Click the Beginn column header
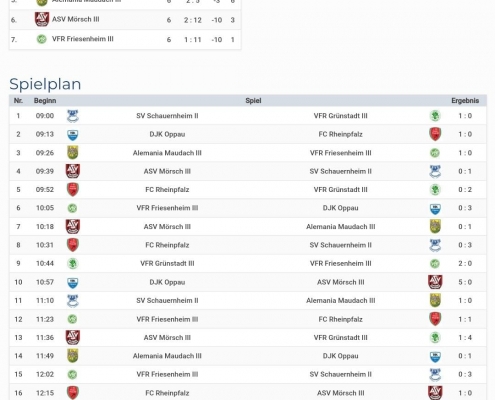 tap(45, 101)
